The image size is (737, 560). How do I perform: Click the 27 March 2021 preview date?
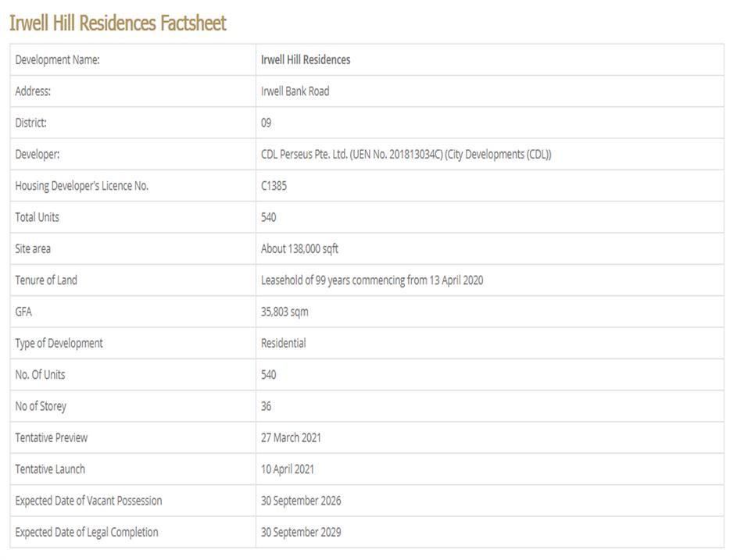coord(291,437)
